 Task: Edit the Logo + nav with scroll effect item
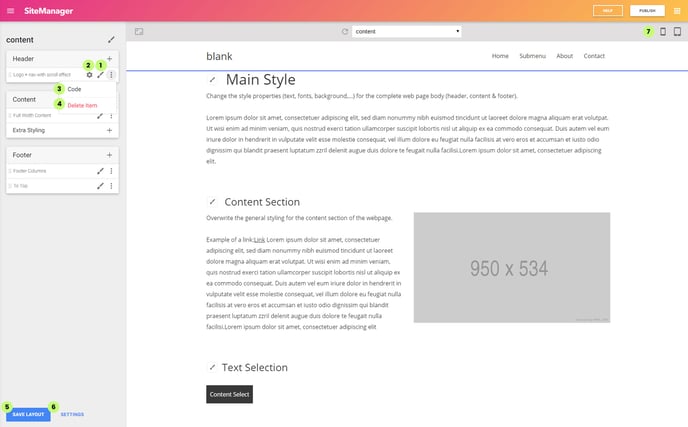pyautogui.click(x=100, y=75)
